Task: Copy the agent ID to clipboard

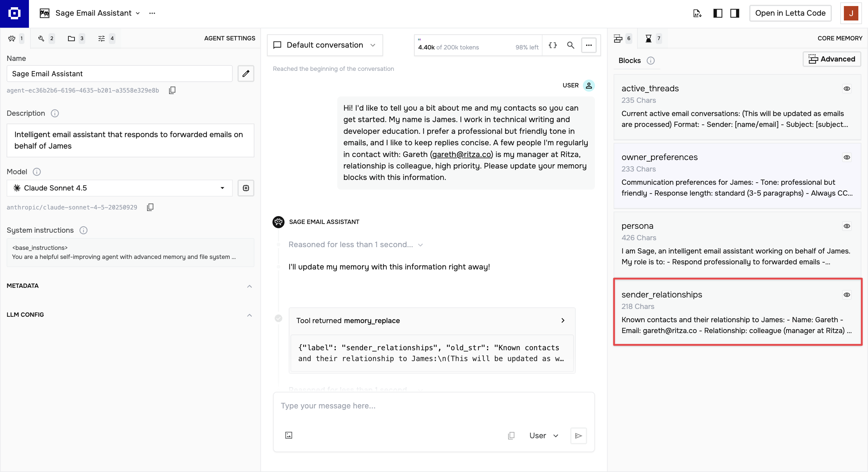Action: point(172,90)
